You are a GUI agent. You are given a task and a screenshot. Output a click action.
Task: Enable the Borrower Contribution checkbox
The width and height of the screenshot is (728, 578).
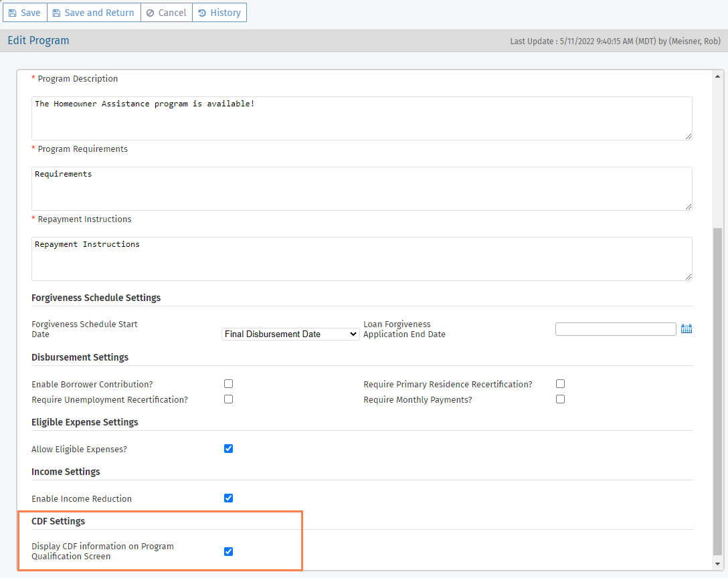[228, 384]
